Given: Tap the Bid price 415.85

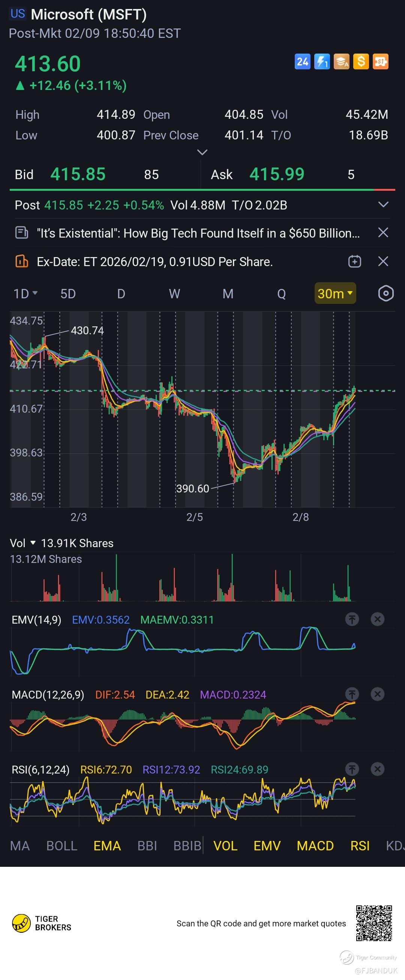Looking at the screenshot, I should click(x=78, y=174).
